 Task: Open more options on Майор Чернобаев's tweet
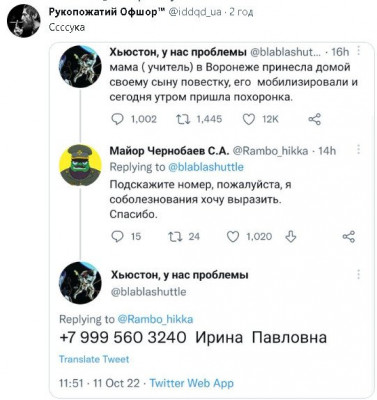tap(359, 149)
